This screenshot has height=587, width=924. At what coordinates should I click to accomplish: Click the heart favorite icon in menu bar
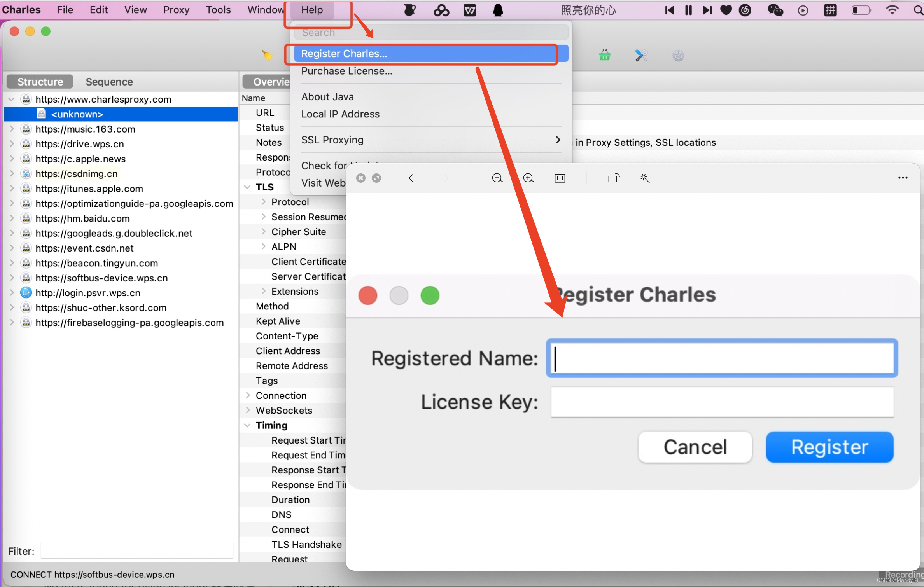pyautogui.click(x=726, y=10)
